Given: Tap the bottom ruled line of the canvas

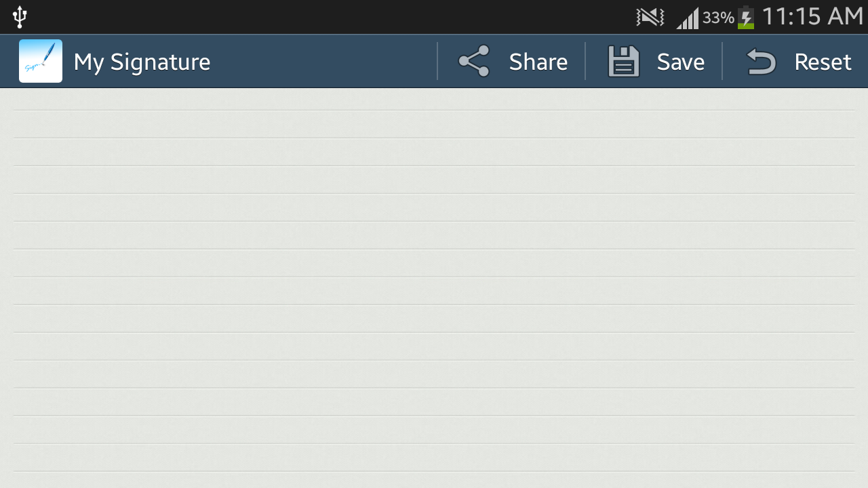Looking at the screenshot, I should click(x=434, y=471).
